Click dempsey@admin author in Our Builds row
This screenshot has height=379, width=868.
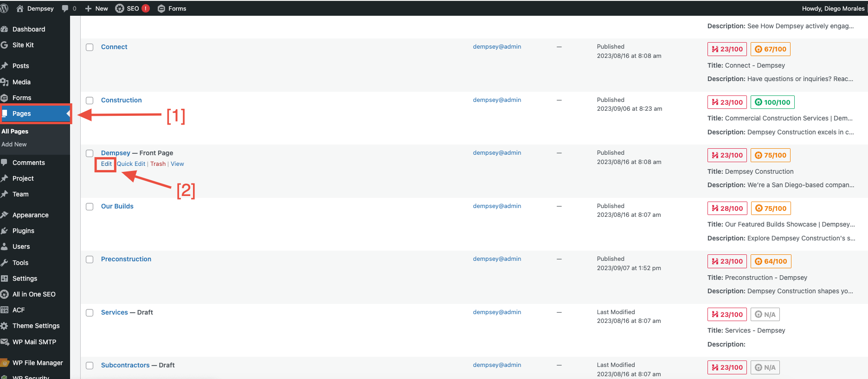click(497, 206)
